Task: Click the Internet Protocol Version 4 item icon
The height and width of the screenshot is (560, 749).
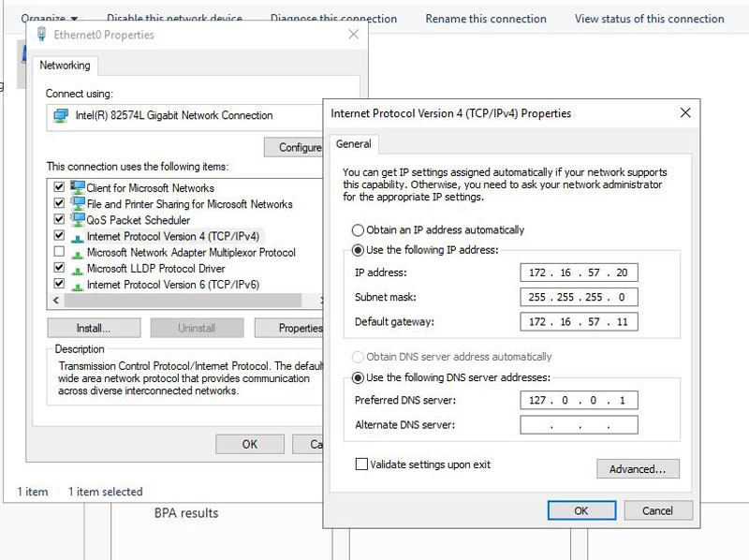Action: (78, 237)
